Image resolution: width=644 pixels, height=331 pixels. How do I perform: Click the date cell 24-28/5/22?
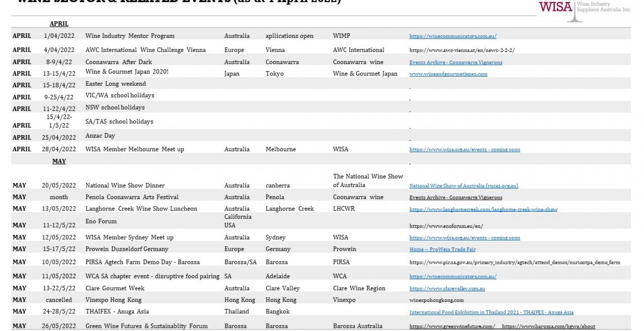coord(59,311)
